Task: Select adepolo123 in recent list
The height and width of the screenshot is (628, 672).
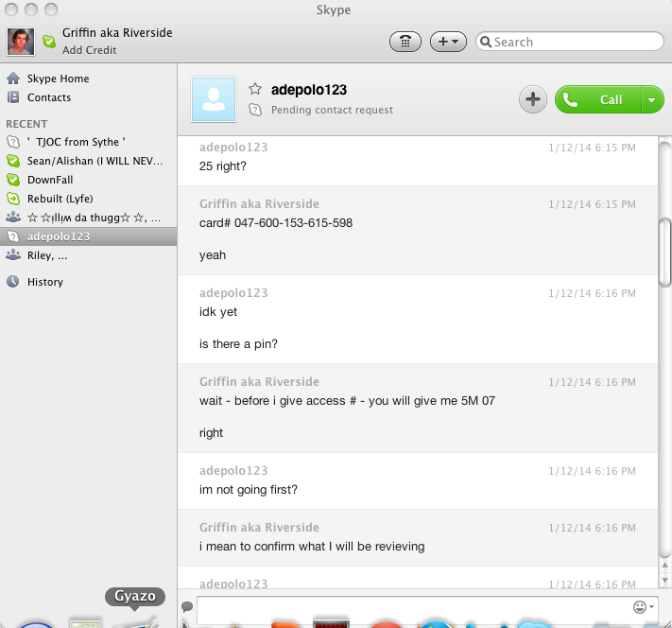Action: coord(88,236)
